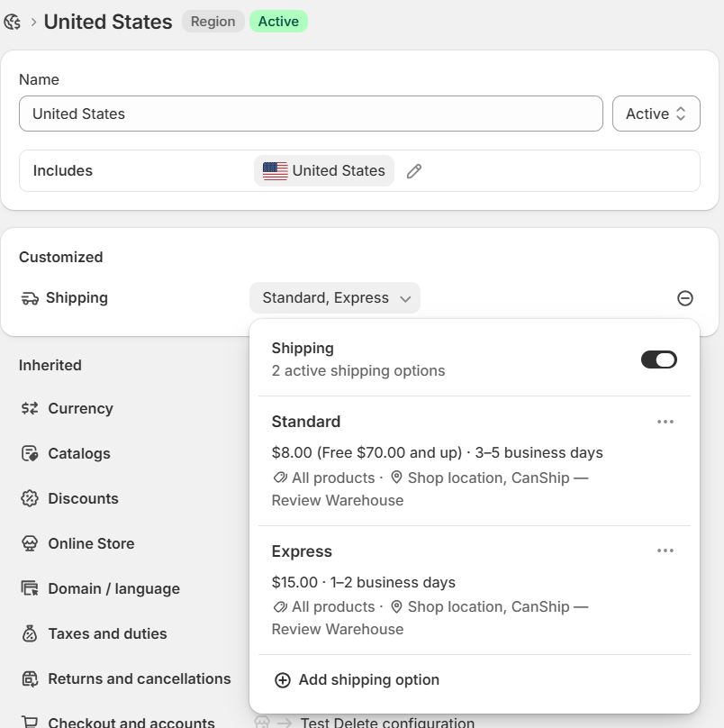The height and width of the screenshot is (728, 724).
Task: Click the remove Shipping customization minus icon
Action: point(685,298)
